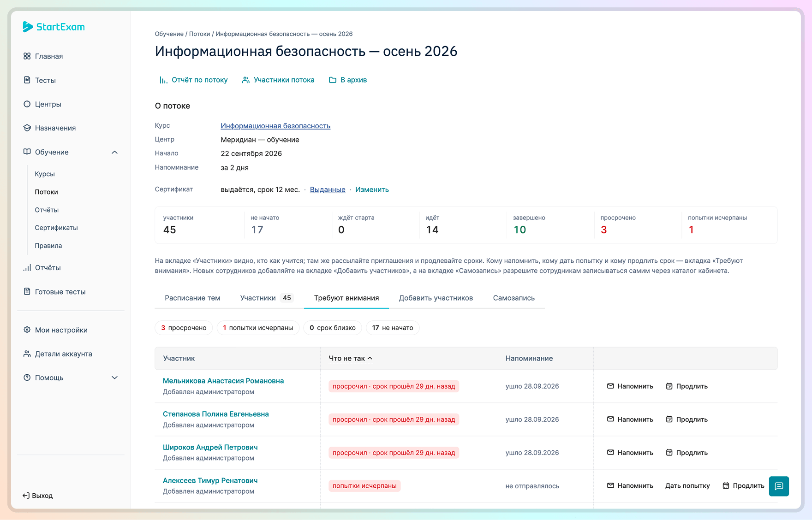The image size is (812, 520).
Task: Click the Назначения graduation cap icon
Action: tap(27, 128)
